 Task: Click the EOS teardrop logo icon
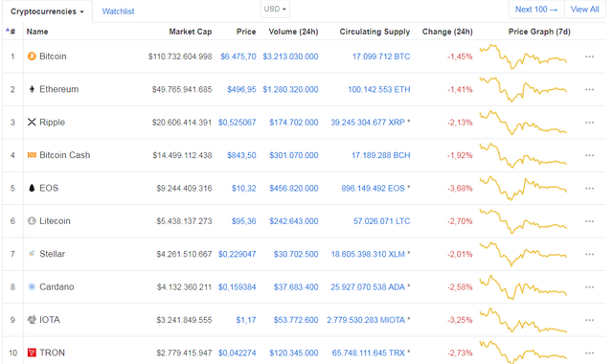coord(32,188)
